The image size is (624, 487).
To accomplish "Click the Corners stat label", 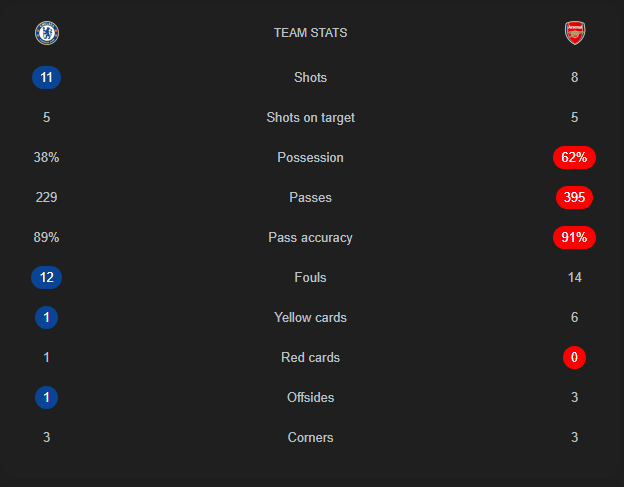I will pos(311,437).
